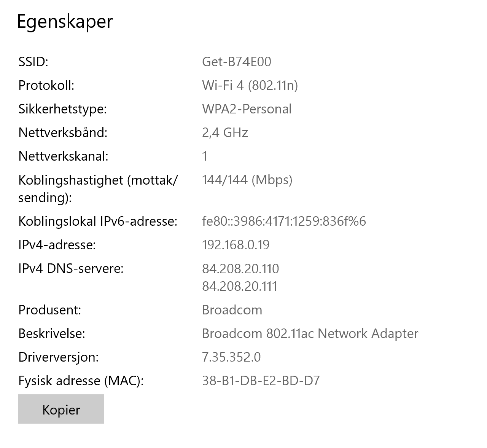
Task: Click the Koblingshastighet (mottak/sending) label
Action: [98, 188]
